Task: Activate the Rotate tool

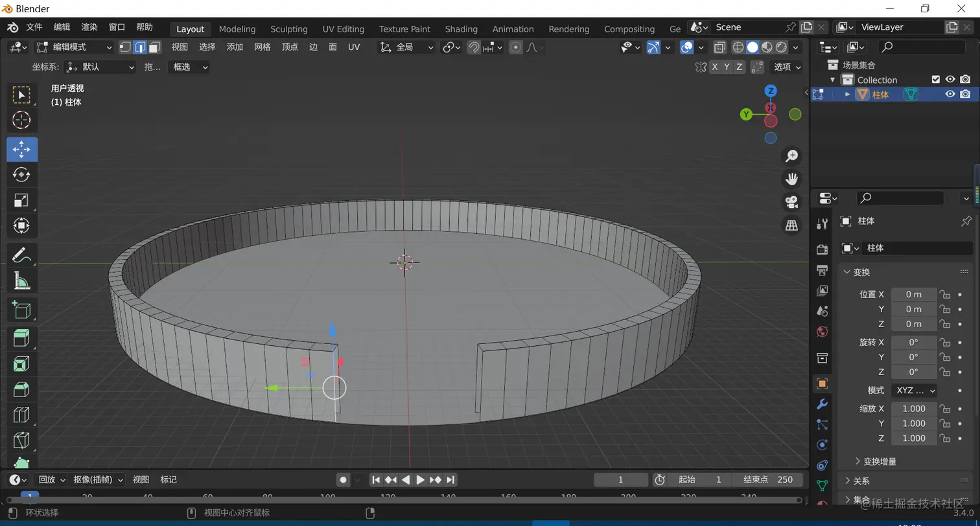Action: pyautogui.click(x=22, y=175)
